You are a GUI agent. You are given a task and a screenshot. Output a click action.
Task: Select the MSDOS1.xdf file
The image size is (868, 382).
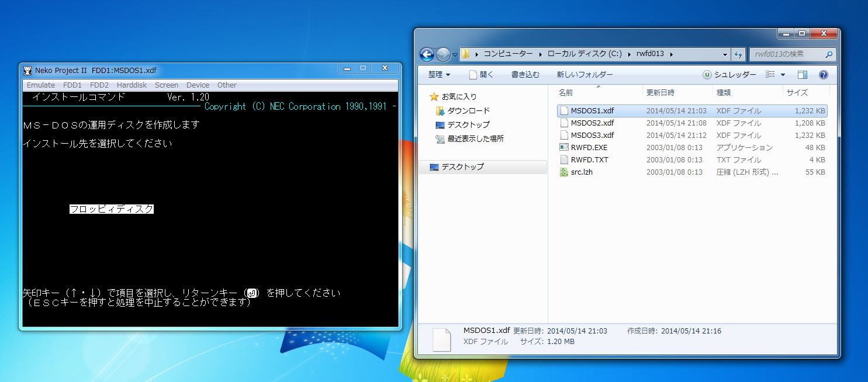(692, 110)
